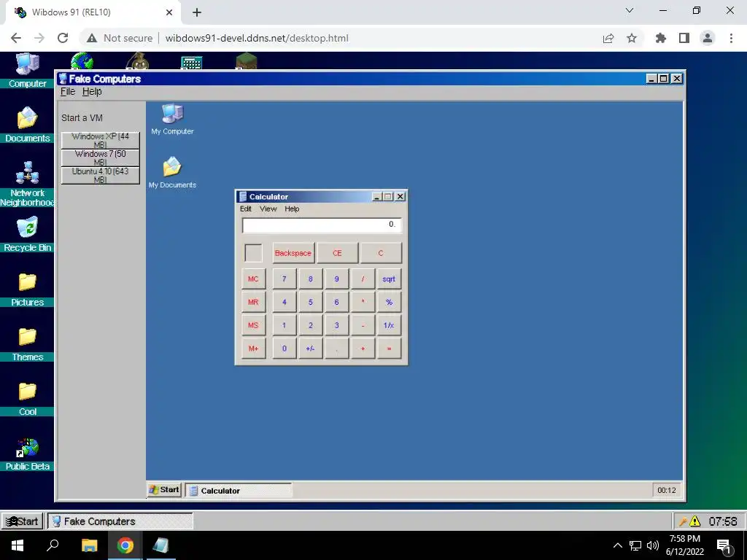Click the Chrome address bar URL
747x560 pixels.
click(x=257, y=38)
